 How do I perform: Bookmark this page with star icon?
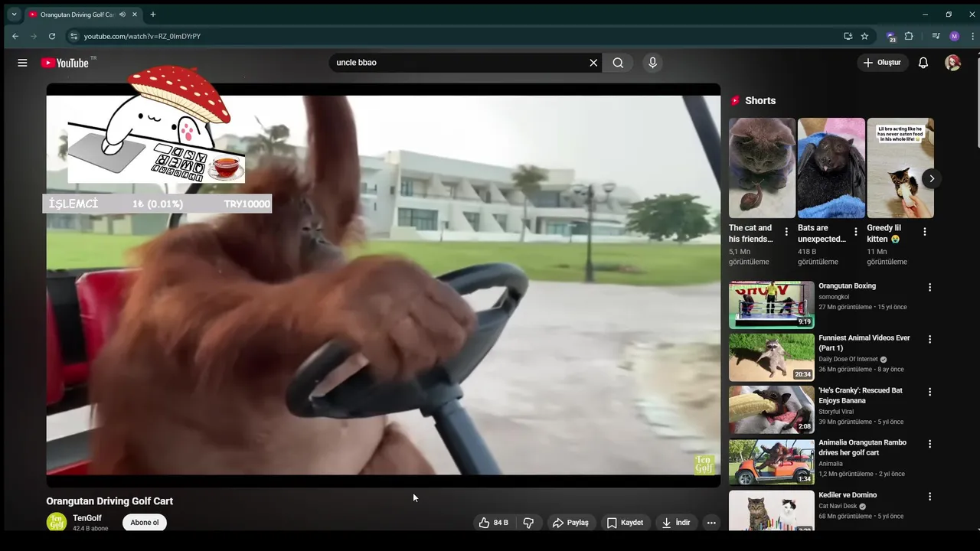pos(864,36)
